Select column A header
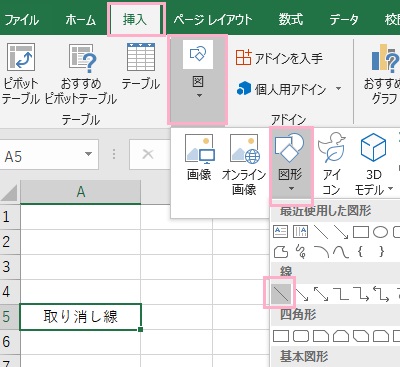The image size is (400, 367). tap(80, 192)
